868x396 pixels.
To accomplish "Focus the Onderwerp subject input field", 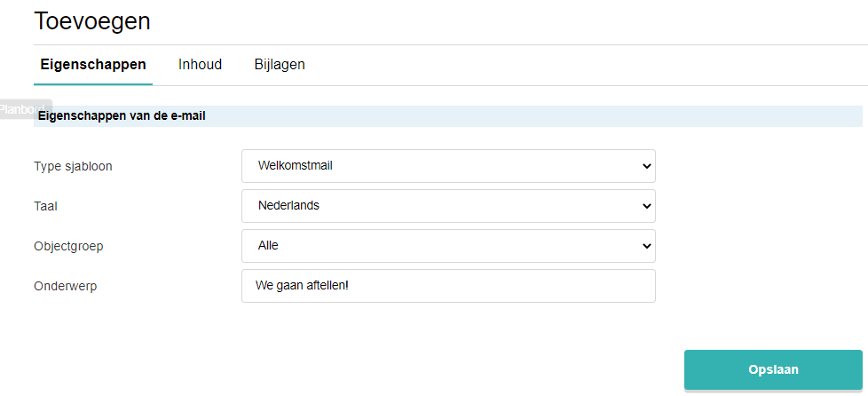I will tap(448, 286).
